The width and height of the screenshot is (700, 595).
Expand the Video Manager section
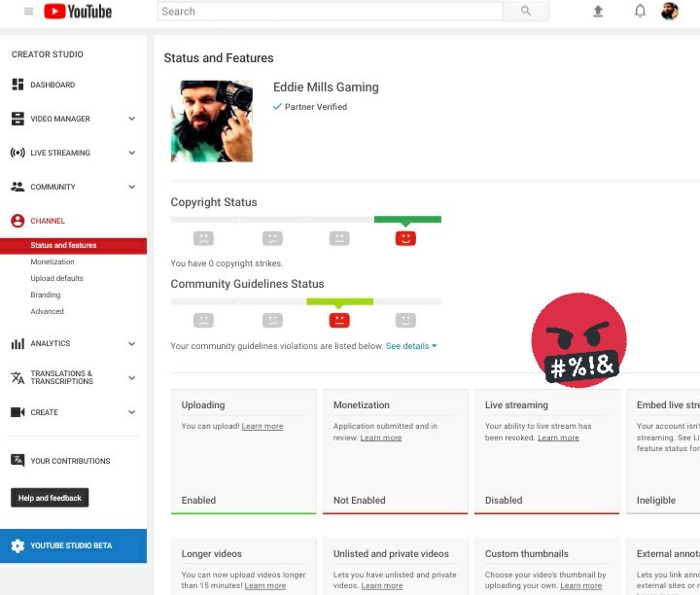coord(131,119)
